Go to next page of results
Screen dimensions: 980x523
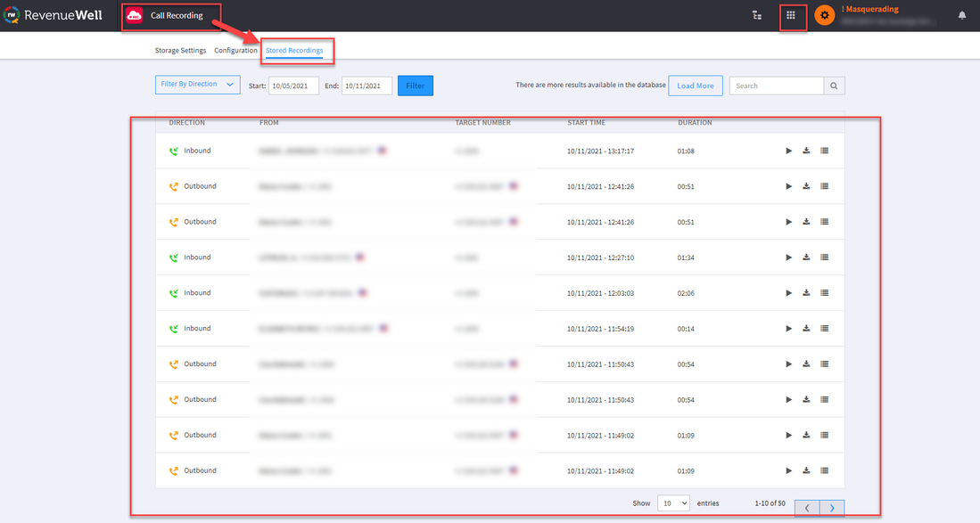coord(832,508)
